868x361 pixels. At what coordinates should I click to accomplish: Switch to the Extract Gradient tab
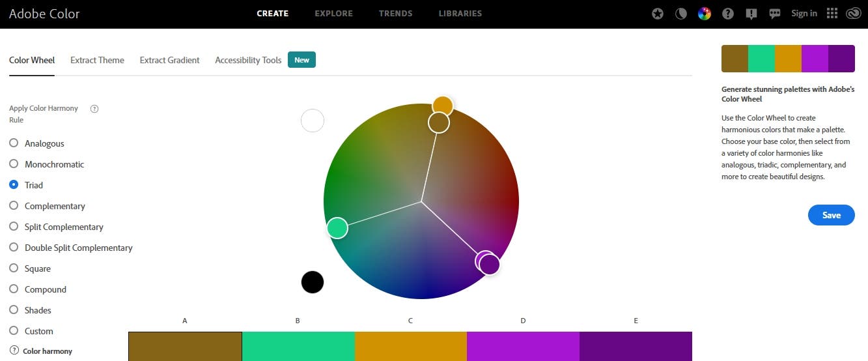pyautogui.click(x=169, y=60)
